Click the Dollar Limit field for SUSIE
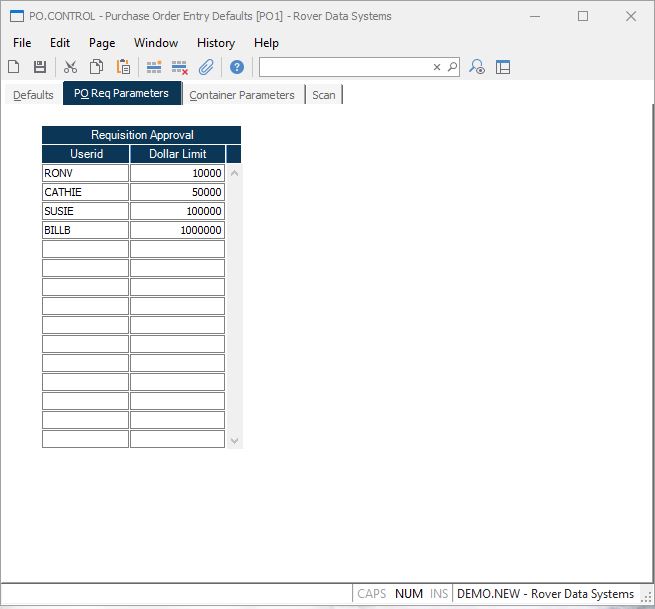Screen dimensions: 655x609 [x=177, y=211]
